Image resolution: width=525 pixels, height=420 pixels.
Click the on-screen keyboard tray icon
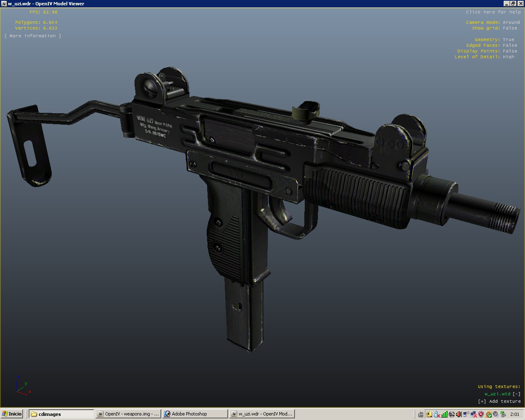coord(421,414)
